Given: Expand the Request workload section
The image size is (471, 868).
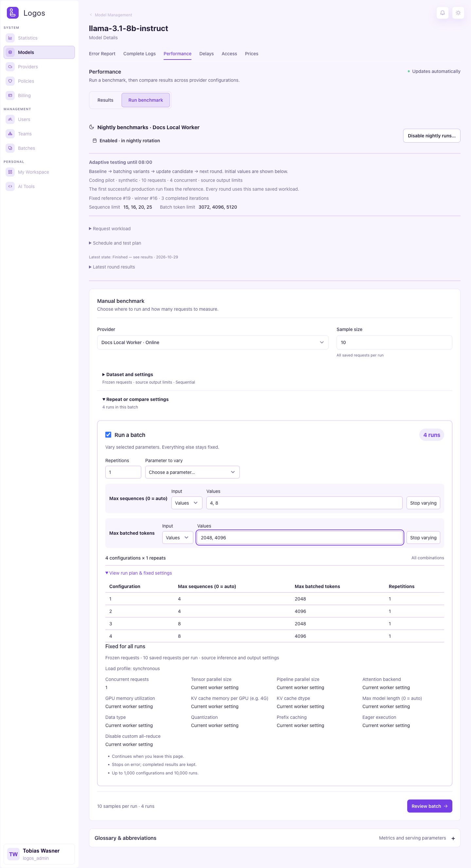Looking at the screenshot, I should click(x=110, y=229).
